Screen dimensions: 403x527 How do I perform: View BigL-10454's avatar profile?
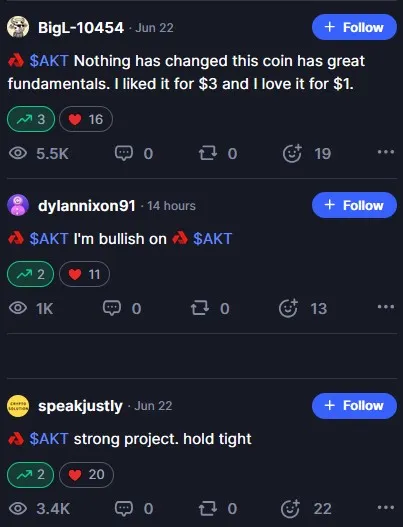click(x=18, y=27)
